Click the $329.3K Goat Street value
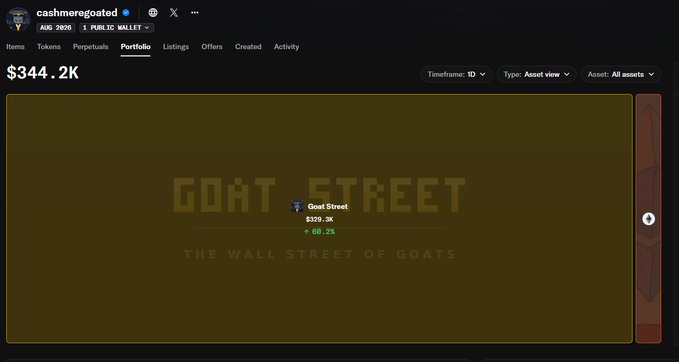The width and height of the screenshot is (679, 362). pos(319,220)
